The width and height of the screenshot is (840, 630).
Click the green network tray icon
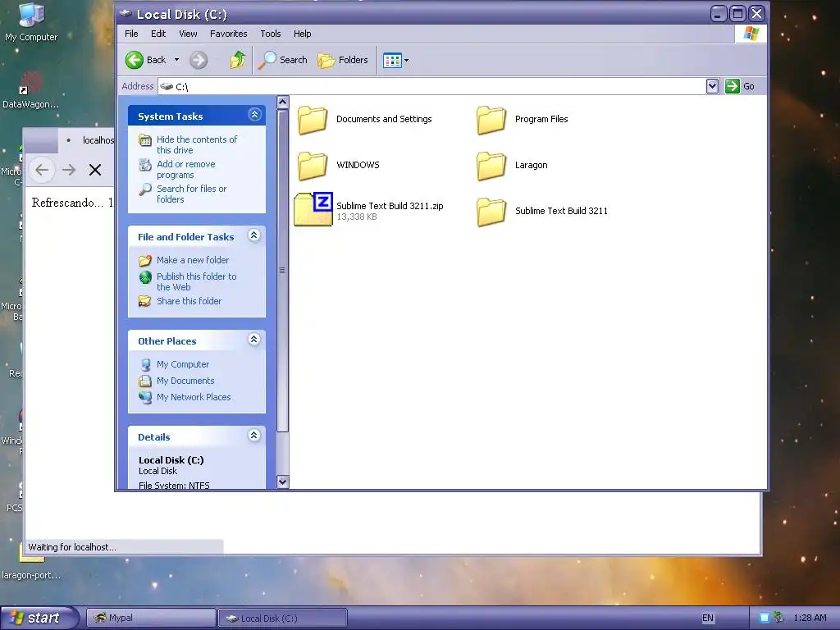coord(778,618)
